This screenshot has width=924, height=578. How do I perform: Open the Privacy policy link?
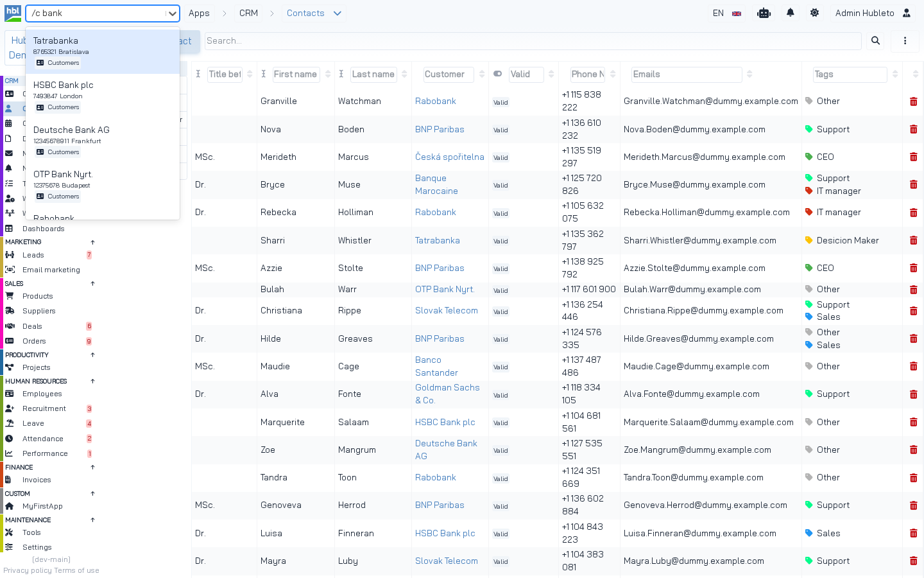pyautogui.click(x=28, y=570)
